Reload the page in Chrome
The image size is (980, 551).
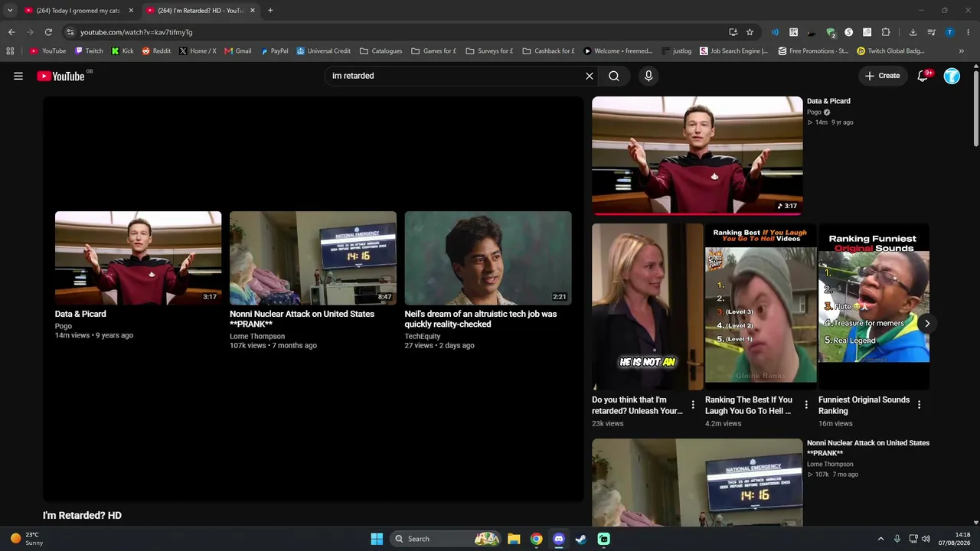(x=48, y=32)
